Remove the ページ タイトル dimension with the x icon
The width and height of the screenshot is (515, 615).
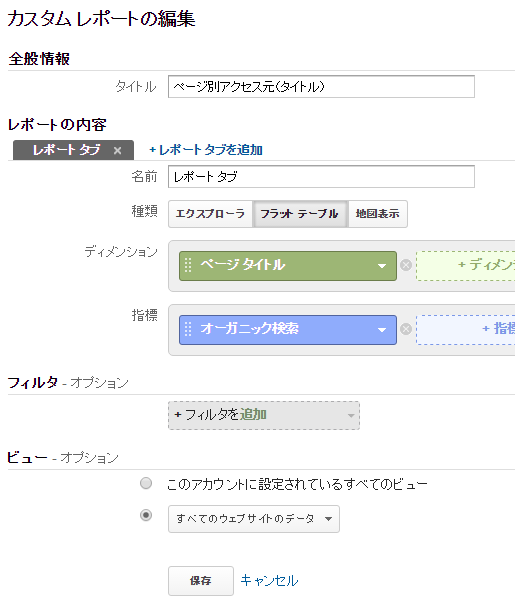point(406,266)
